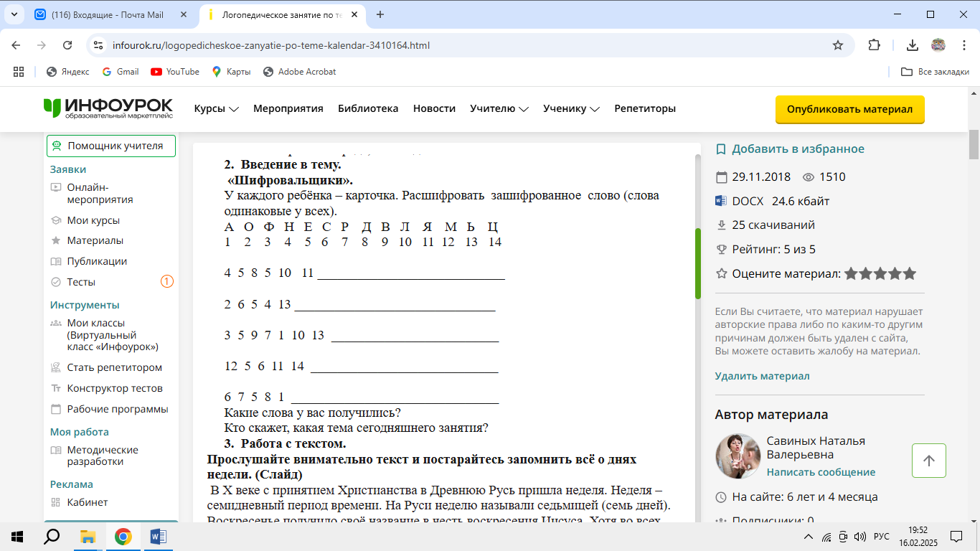Open the Windows Start menu
Image resolution: width=980 pixels, height=551 pixels.
[17, 537]
